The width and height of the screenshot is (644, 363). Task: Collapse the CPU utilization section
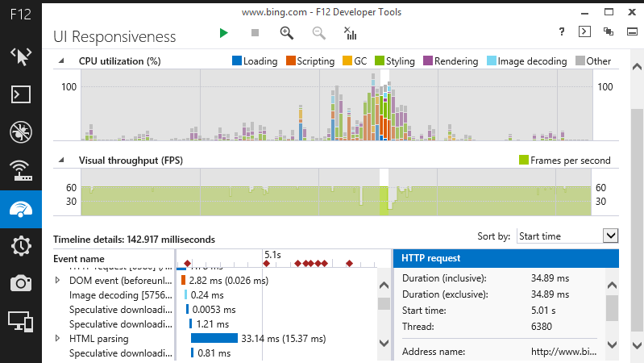pos(61,60)
